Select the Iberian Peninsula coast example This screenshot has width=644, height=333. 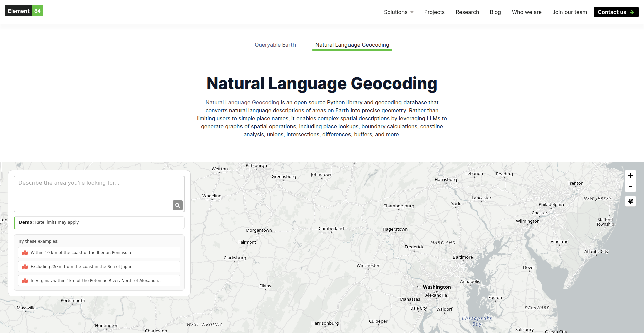99,253
